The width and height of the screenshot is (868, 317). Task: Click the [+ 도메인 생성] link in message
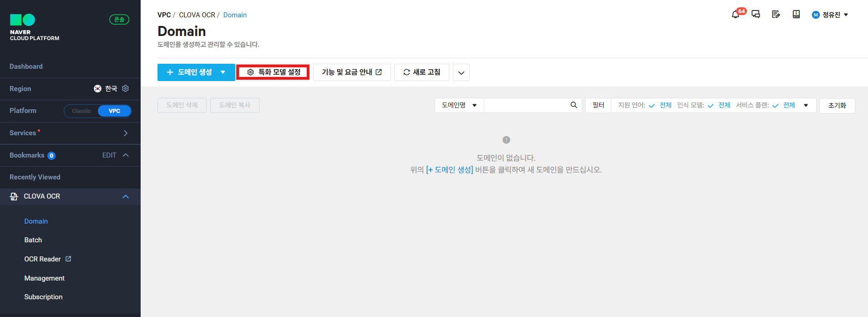click(450, 170)
